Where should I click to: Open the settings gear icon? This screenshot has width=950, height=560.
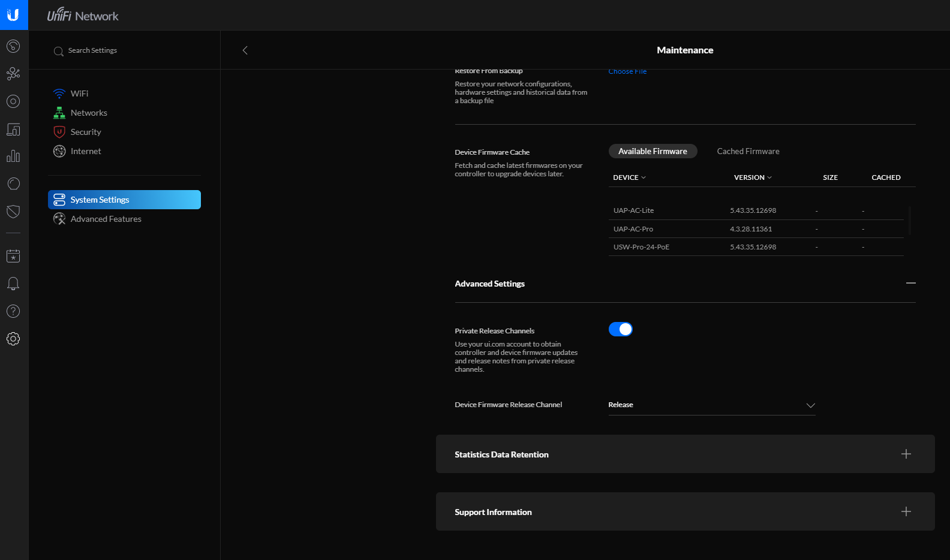click(13, 339)
